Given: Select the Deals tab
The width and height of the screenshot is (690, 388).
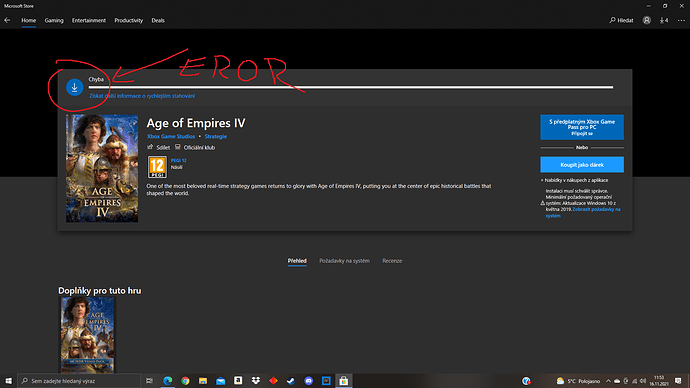Looking at the screenshot, I should click(158, 20).
